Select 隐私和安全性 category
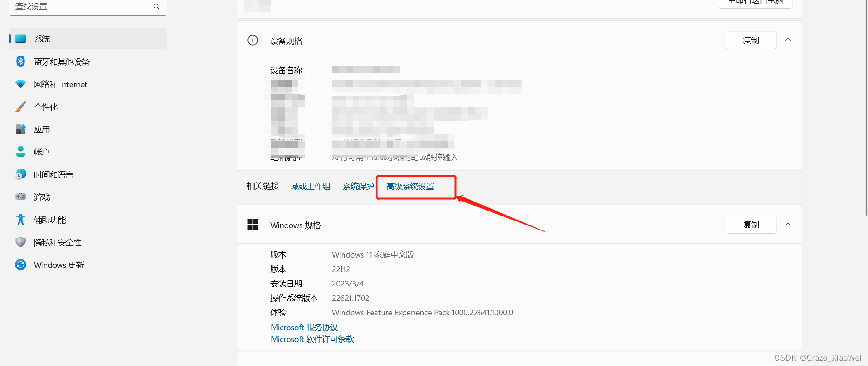Image resolution: width=868 pixels, height=366 pixels. (88, 242)
